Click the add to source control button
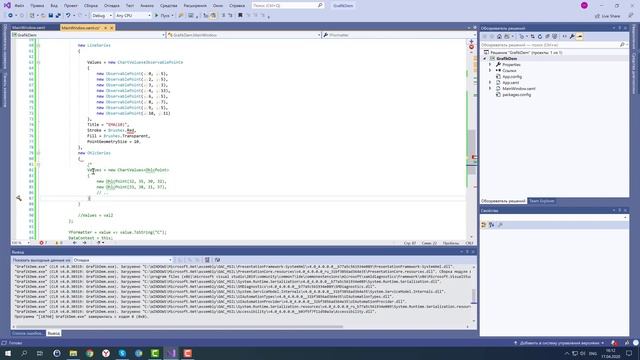640x360 pixels. coord(559,343)
